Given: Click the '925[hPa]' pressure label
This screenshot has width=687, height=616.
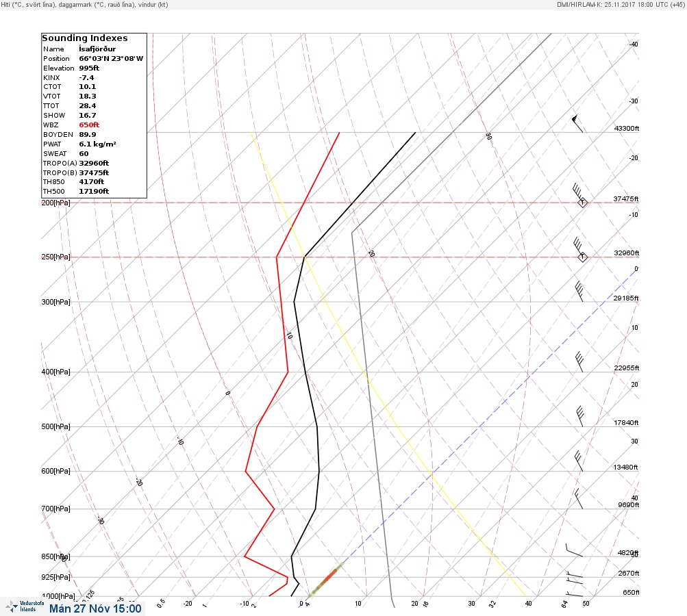Looking at the screenshot, I should point(55,577).
